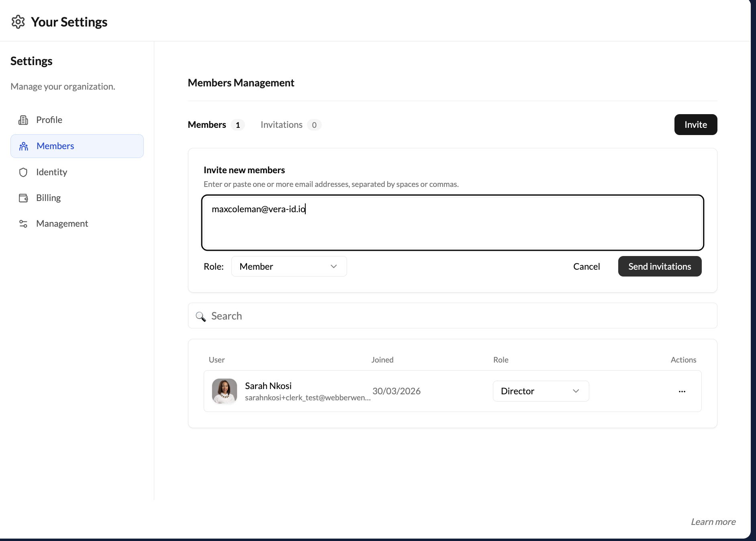
Task: Expand the chevron on the Member role selector
Action: click(333, 266)
